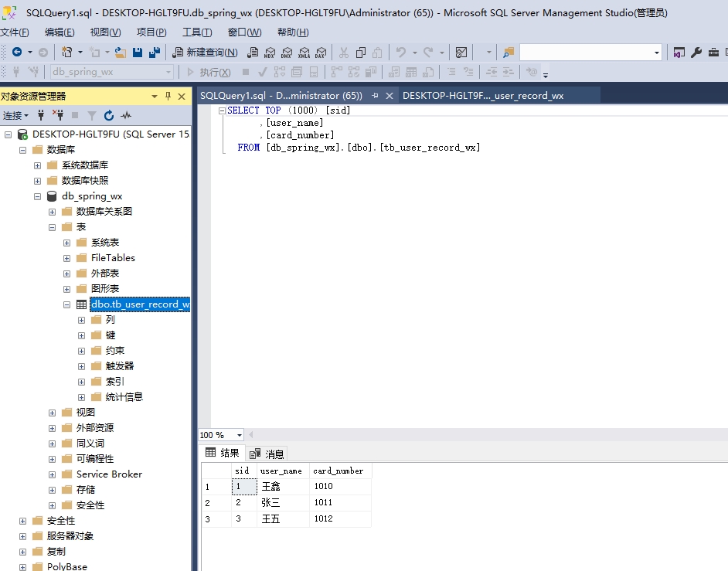Open the 文件(F) menu
The width and height of the screenshot is (728, 571).
15,32
